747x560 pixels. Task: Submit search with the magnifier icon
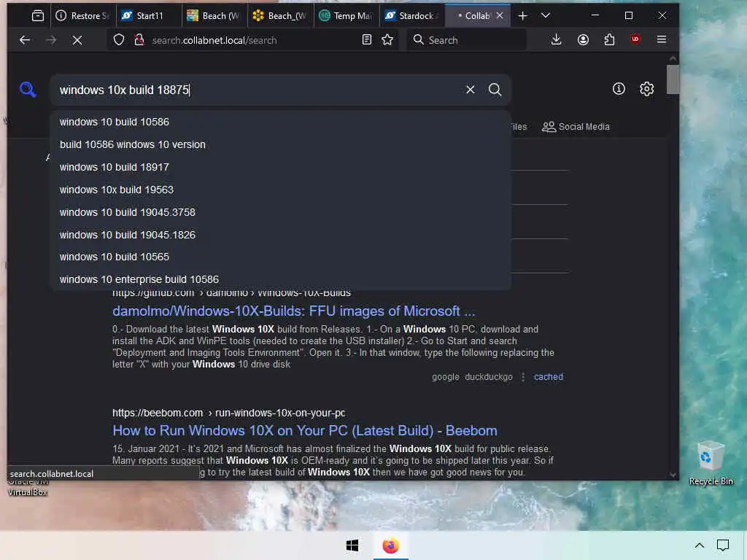pos(495,90)
